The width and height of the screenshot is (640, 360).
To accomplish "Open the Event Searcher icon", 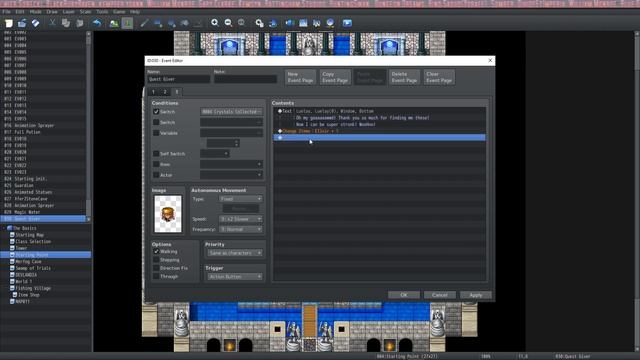I will (303, 23).
